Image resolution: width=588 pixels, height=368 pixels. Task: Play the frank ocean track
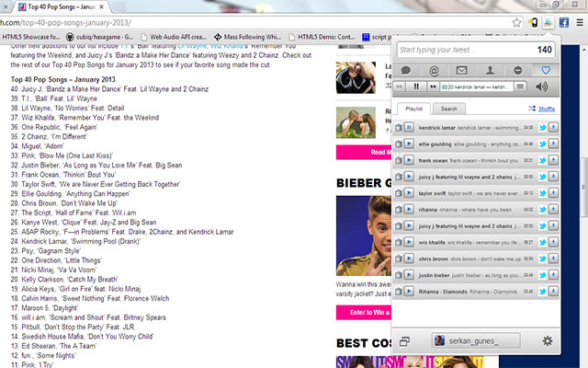pyautogui.click(x=409, y=160)
